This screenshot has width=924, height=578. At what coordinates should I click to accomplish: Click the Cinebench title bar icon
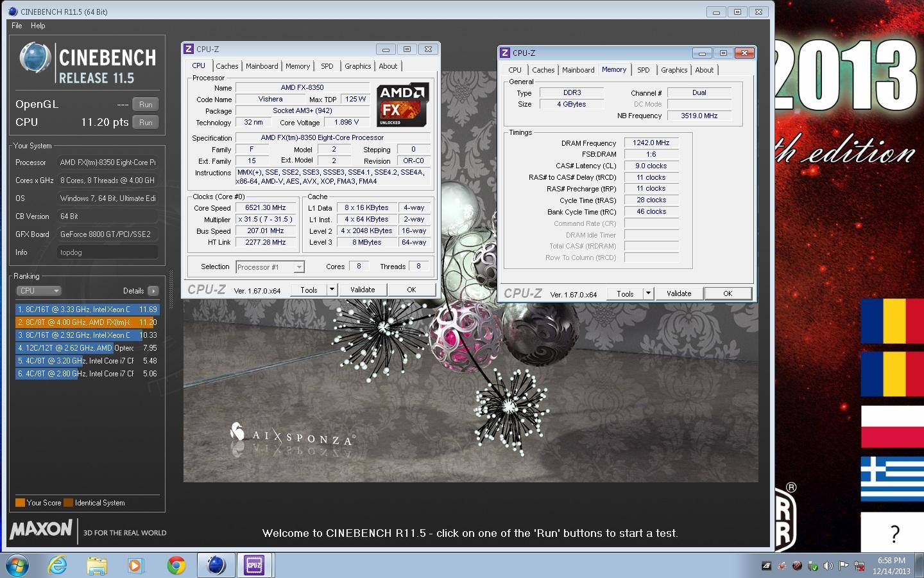coord(13,12)
